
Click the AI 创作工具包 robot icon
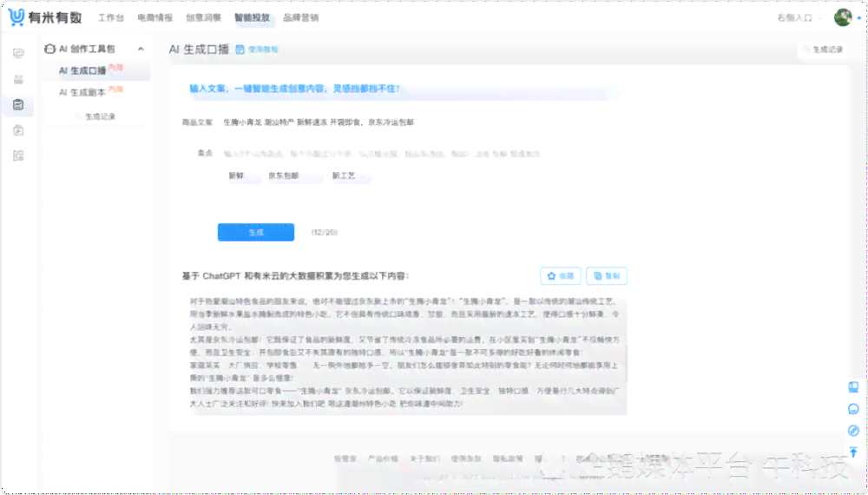pyautogui.click(x=49, y=49)
